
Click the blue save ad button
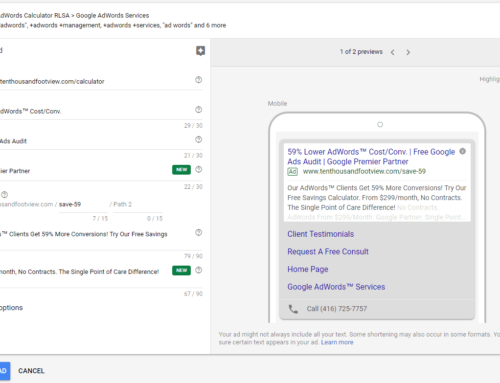tap(4, 371)
